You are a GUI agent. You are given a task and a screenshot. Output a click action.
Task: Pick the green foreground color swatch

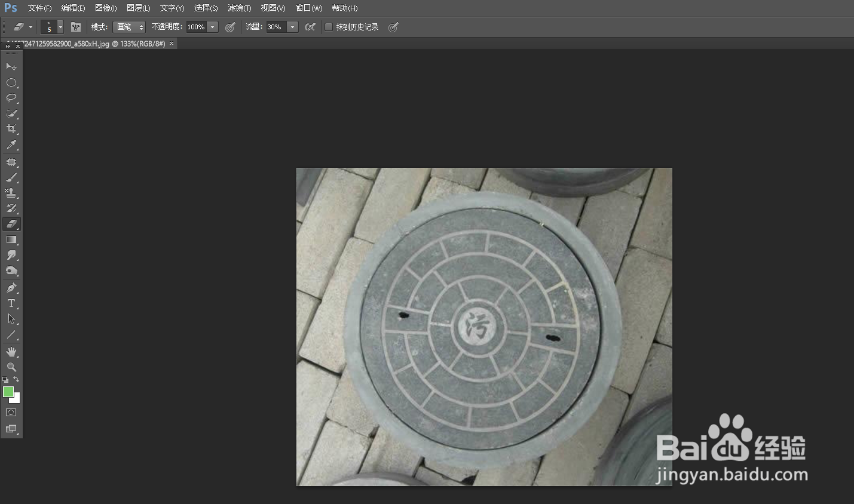tap(8, 391)
